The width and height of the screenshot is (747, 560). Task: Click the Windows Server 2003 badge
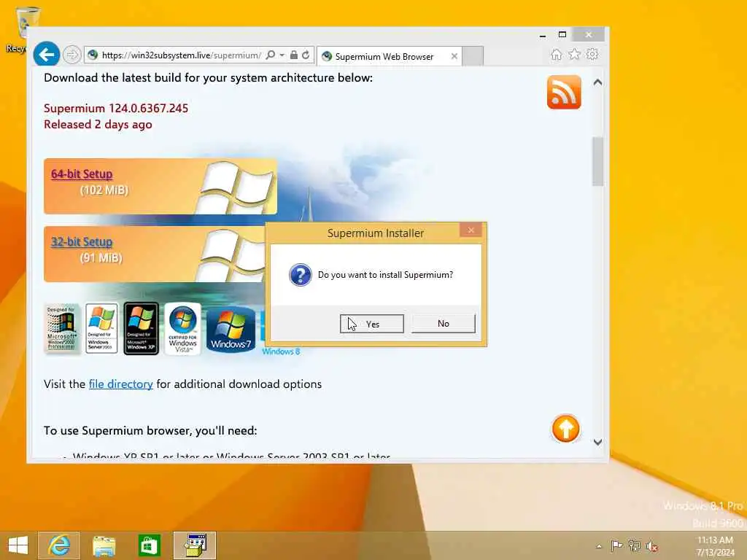(x=101, y=328)
